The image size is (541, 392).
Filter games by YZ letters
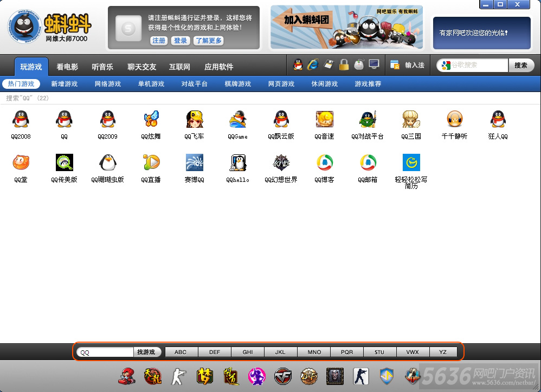[x=443, y=352]
